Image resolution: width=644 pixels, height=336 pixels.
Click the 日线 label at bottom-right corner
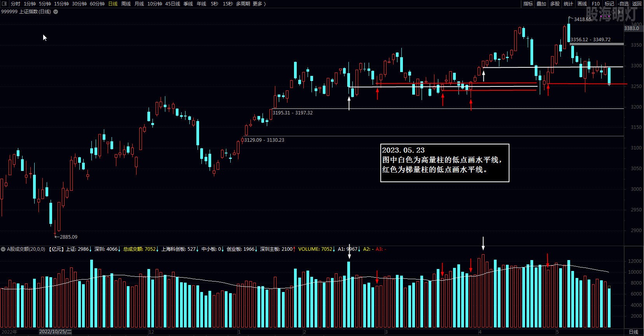click(x=633, y=332)
